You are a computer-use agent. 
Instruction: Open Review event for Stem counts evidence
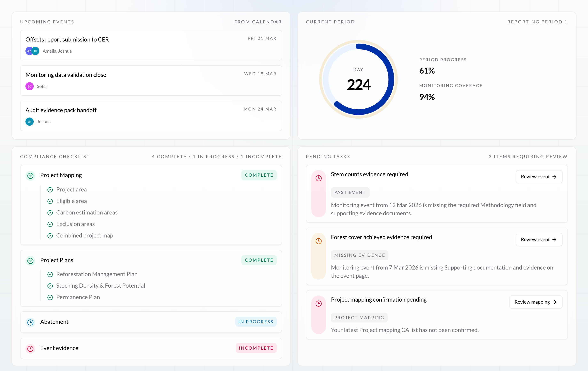tap(539, 176)
